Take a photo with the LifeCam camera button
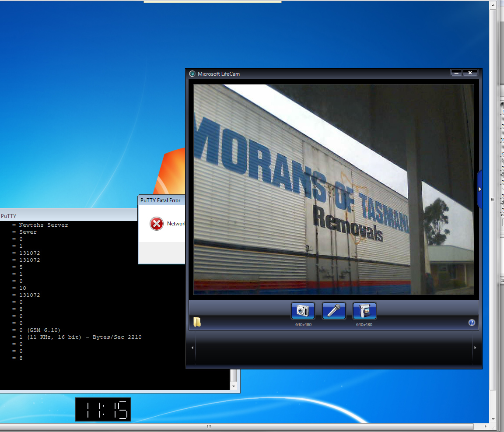This screenshot has height=432, width=504. (x=303, y=311)
